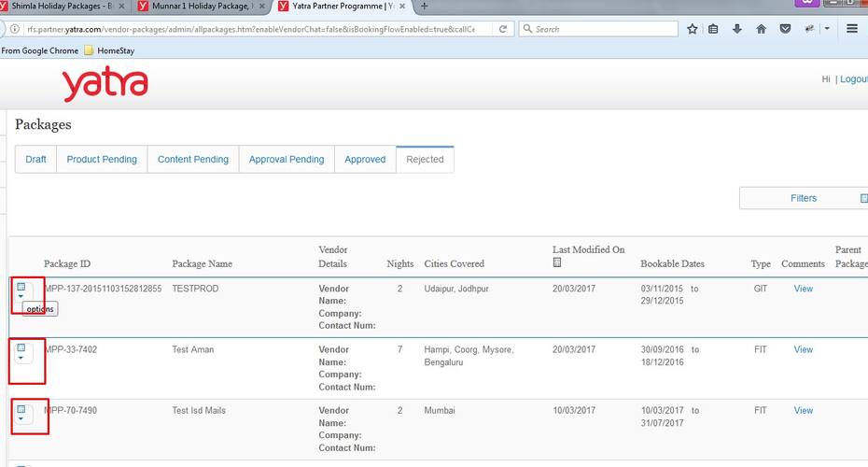The image size is (868, 467).
Task: Close the Shimla Holiday Packages tab
Action: (x=121, y=7)
